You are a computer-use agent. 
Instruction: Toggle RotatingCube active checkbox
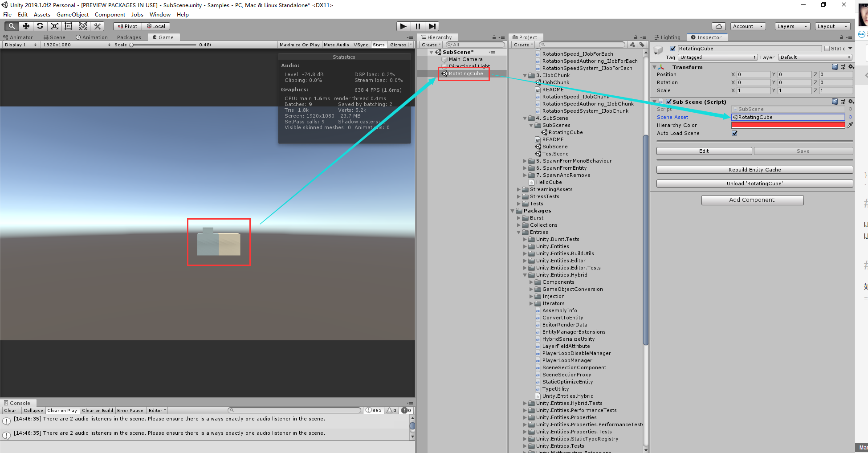pos(672,49)
